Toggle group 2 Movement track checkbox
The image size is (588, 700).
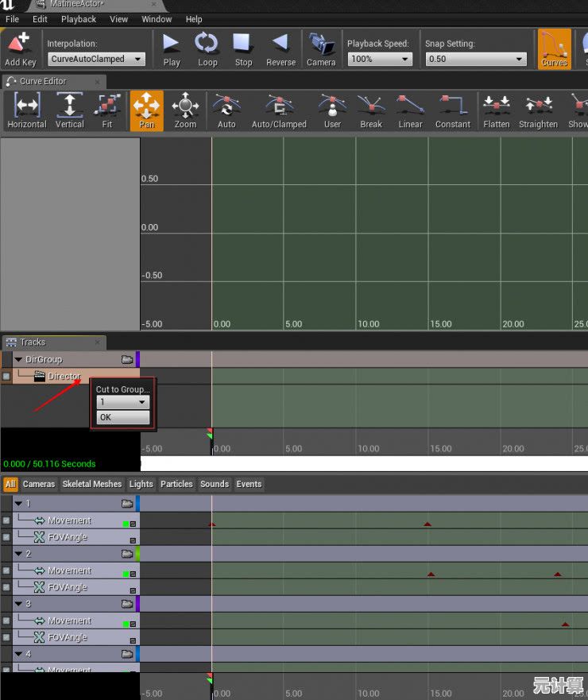[6, 570]
